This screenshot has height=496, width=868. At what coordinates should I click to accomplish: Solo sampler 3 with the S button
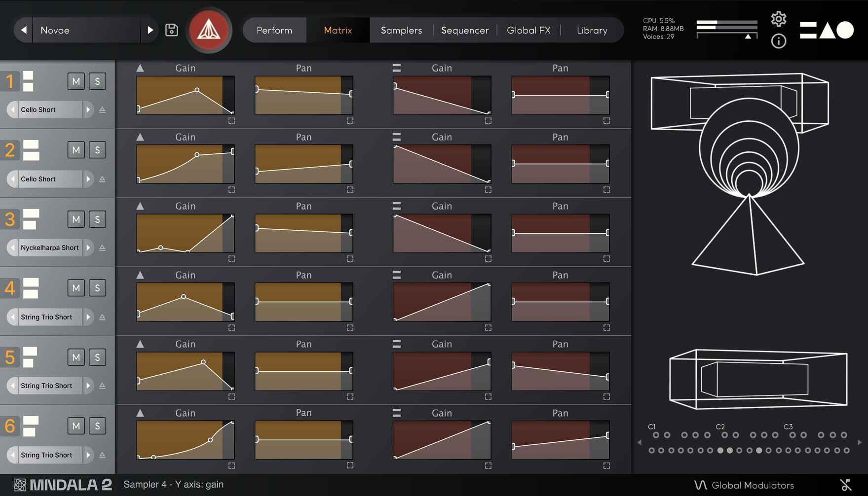pyautogui.click(x=97, y=219)
